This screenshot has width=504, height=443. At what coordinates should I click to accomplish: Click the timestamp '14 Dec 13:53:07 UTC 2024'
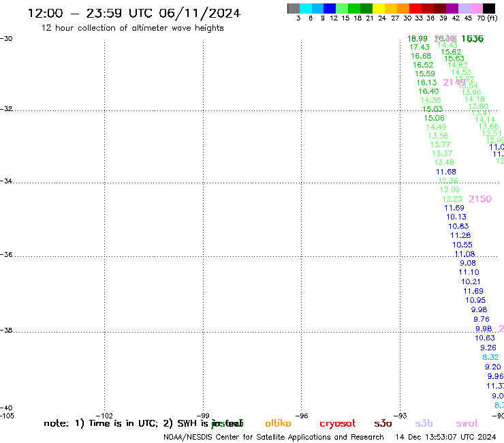(x=445, y=438)
